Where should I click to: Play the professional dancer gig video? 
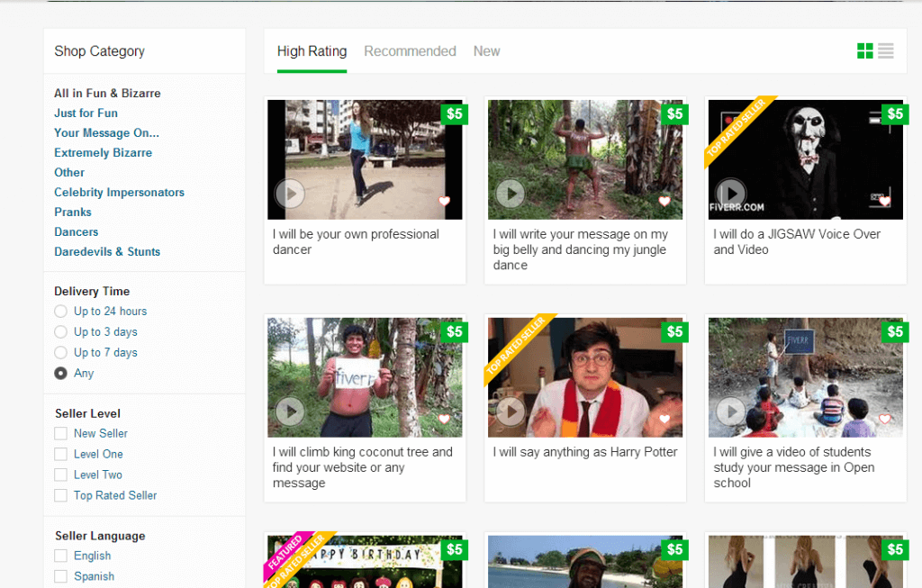tap(290, 193)
